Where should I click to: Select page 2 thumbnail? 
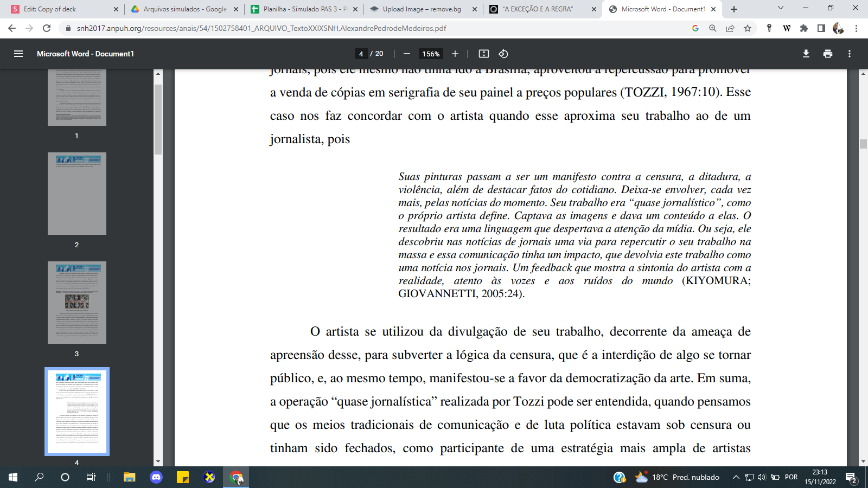click(77, 194)
